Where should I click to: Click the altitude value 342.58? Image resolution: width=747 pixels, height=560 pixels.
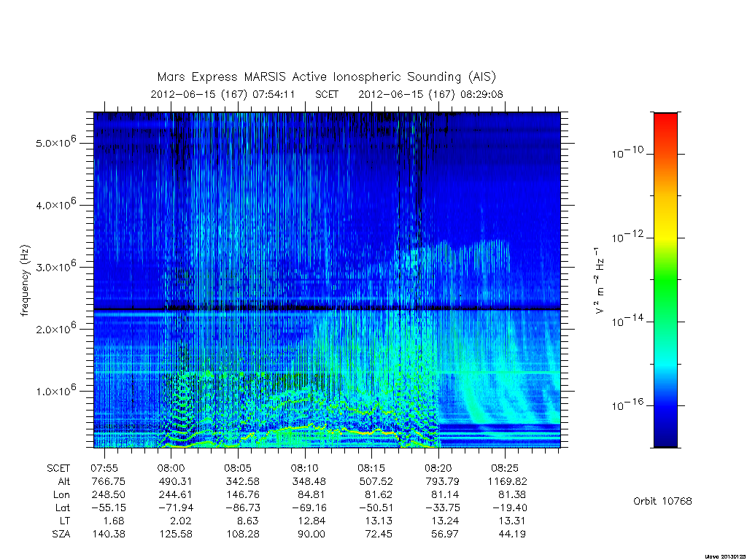[242, 482]
